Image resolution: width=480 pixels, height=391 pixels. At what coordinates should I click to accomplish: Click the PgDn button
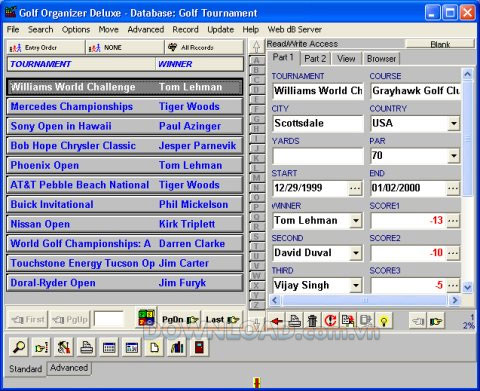pyautogui.click(x=180, y=320)
